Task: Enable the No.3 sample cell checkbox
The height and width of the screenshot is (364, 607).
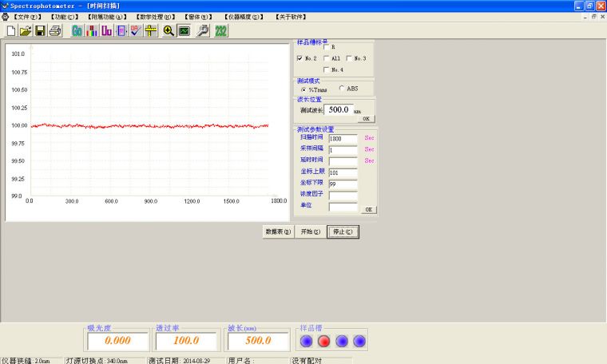Action: [349, 58]
